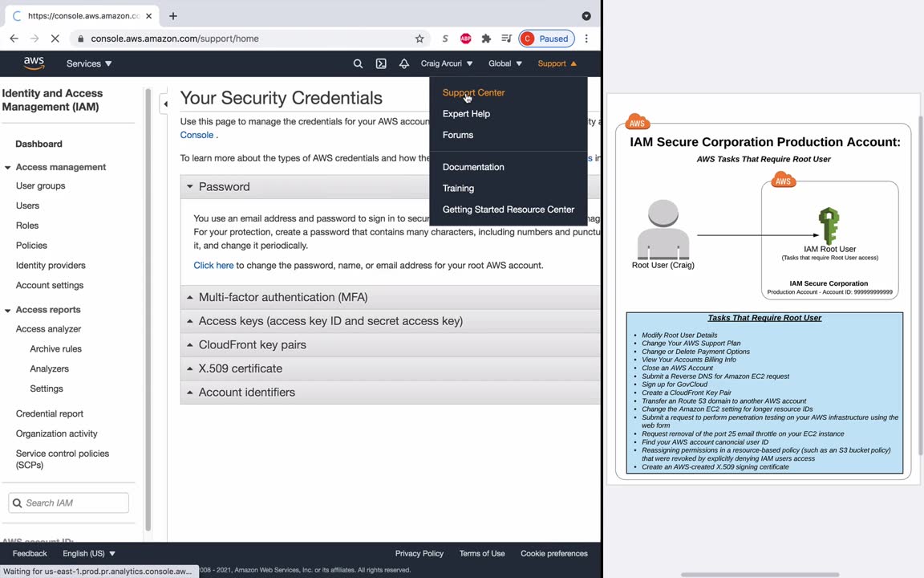Open Archive rules in sidebar
Screen dimensions: 924x578
55,349
